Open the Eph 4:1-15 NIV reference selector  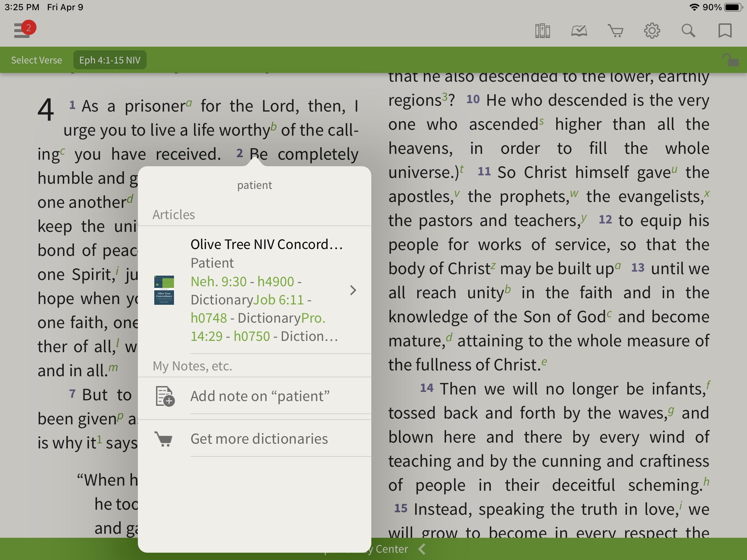(x=110, y=60)
